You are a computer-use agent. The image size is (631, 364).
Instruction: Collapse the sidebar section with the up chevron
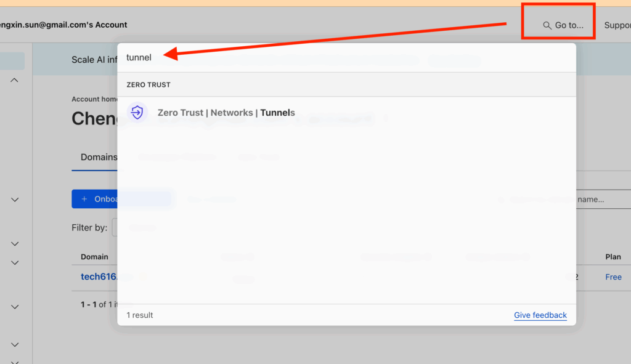tap(15, 80)
